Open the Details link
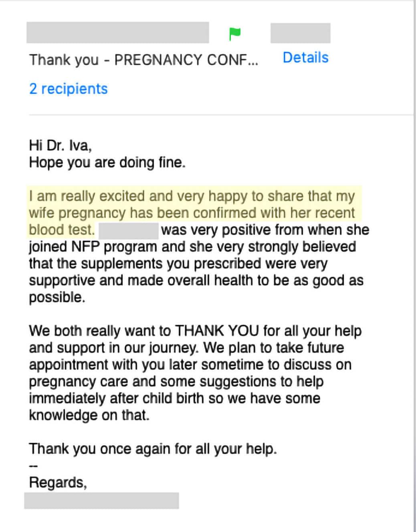The image size is (416, 532). [305, 58]
